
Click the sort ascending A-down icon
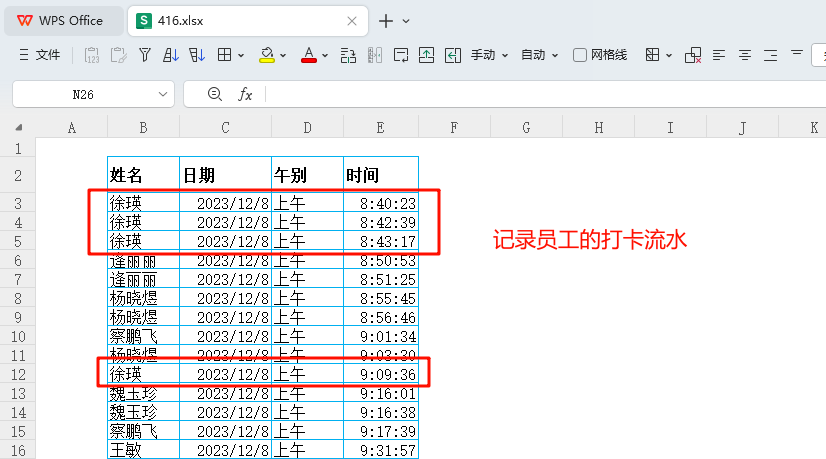click(x=171, y=55)
